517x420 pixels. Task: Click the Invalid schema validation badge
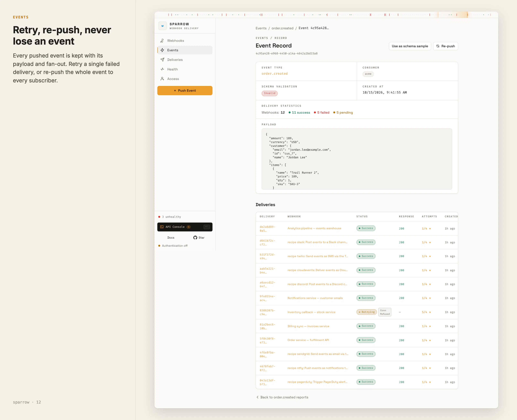tap(269, 93)
